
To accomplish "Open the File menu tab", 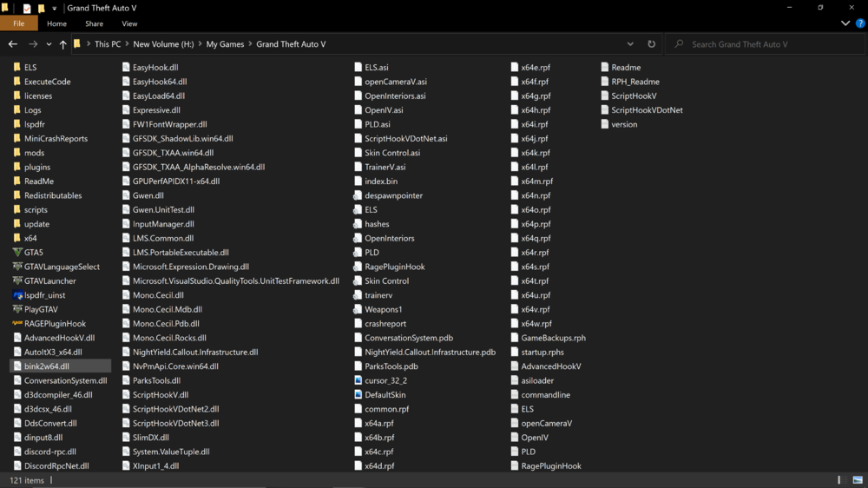I will [x=19, y=23].
